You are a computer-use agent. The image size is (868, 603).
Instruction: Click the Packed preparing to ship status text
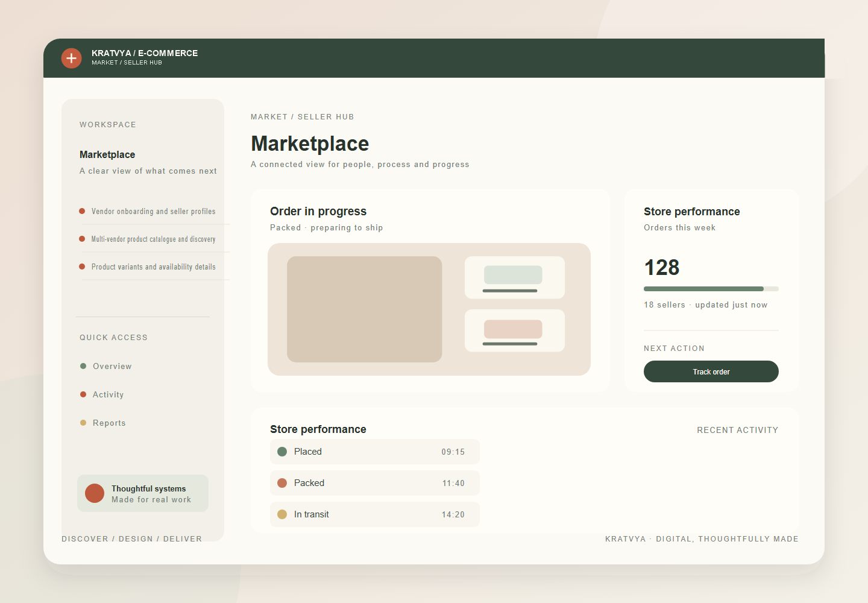327,228
